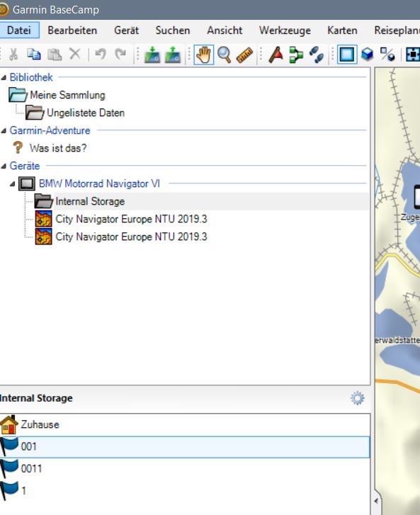This screenshot has height=515, width=420.
Task: Click the Cut scissors icon
Action: tap(13, 55)
